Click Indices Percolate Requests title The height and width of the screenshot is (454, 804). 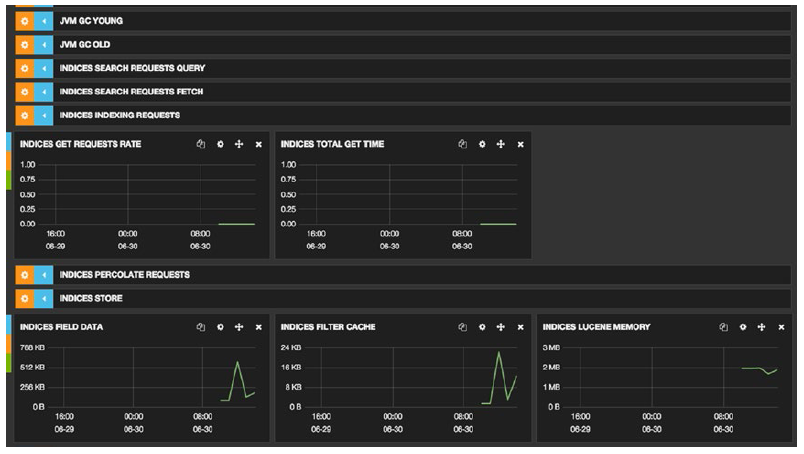pos(125,275)
